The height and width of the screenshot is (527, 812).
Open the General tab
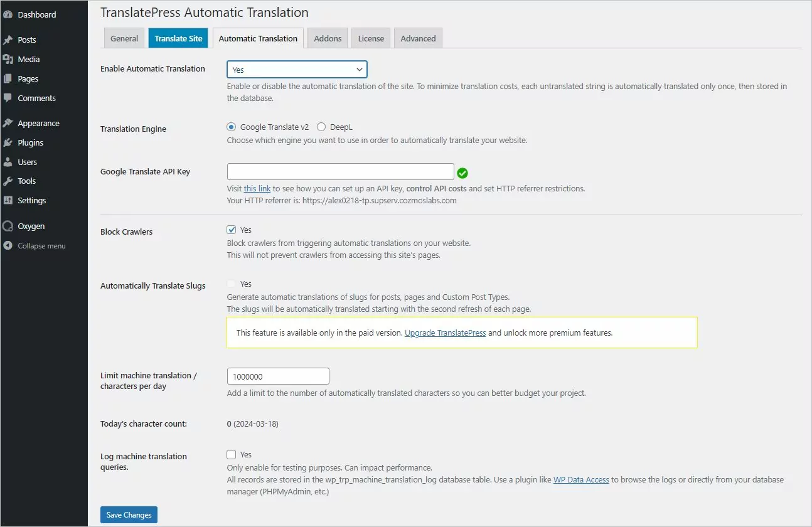pyautogui.click(x=124, y=38)
